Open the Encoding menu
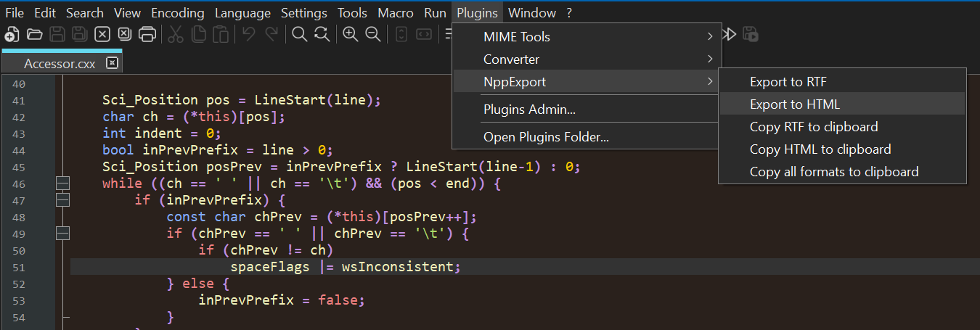The height and width of the screenshot is (330, 980). pos(178,13)
